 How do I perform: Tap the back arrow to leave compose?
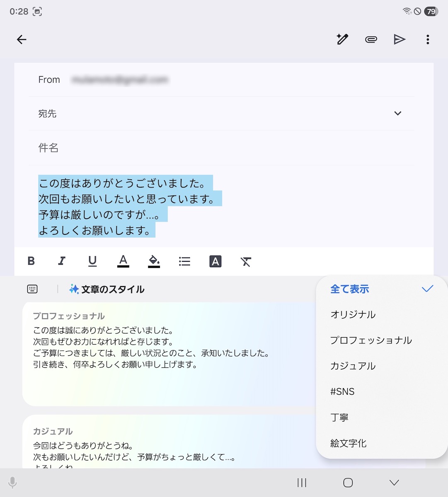click(x=22, y=39)
